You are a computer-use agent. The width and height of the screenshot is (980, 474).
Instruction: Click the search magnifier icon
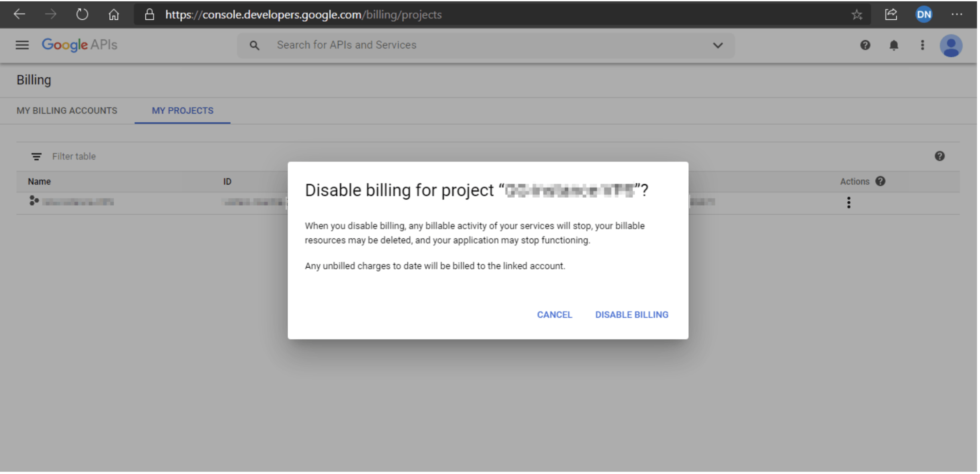tap(254, 45)
